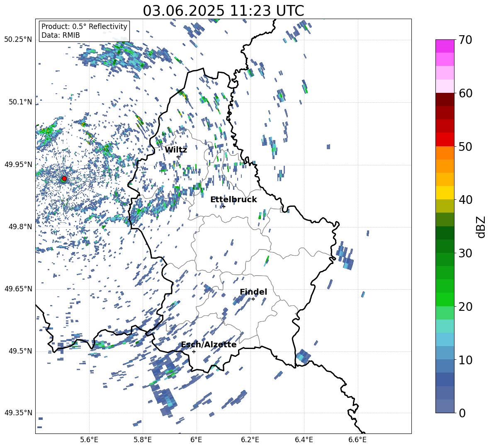Viewport: 491px width, 448px height.
Task: Click the colorbar 70 tick label
Action: (x=465, y=40)
